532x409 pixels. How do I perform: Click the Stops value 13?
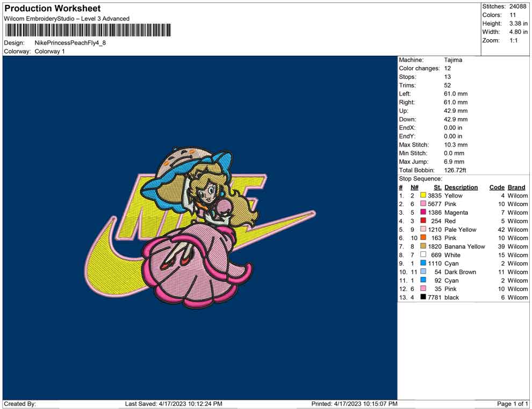click(x=447, y=77)
